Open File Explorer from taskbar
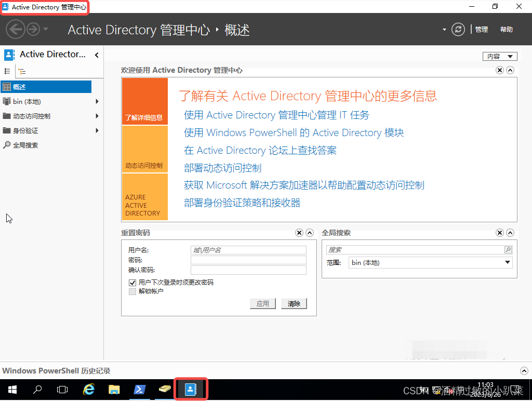The image size is (532, 401). click(x=114, y=390)
